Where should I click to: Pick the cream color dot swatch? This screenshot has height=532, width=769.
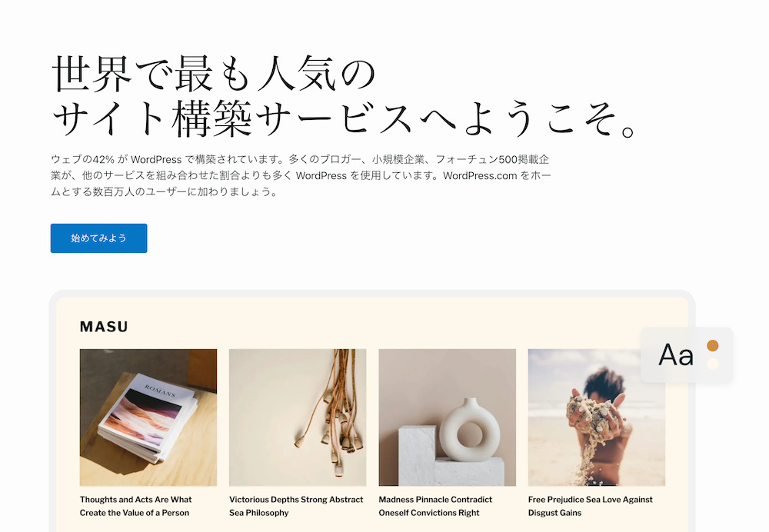713,364
